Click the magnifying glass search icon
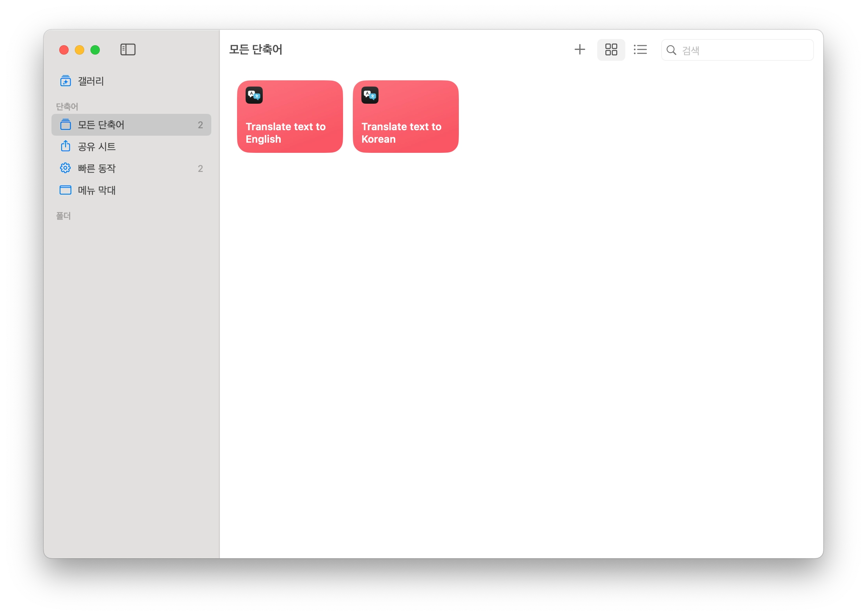Screen dimensions: 867x616 [x=671, y=50]
